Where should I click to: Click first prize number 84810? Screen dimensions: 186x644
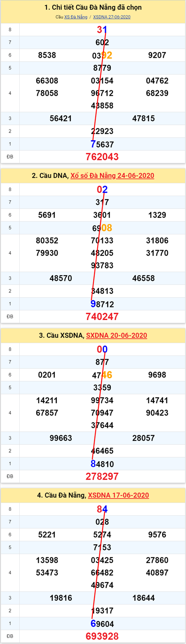(102, 464)
